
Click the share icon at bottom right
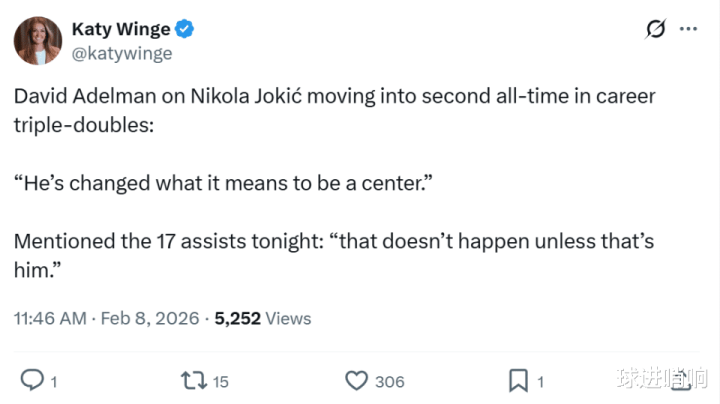681,379
